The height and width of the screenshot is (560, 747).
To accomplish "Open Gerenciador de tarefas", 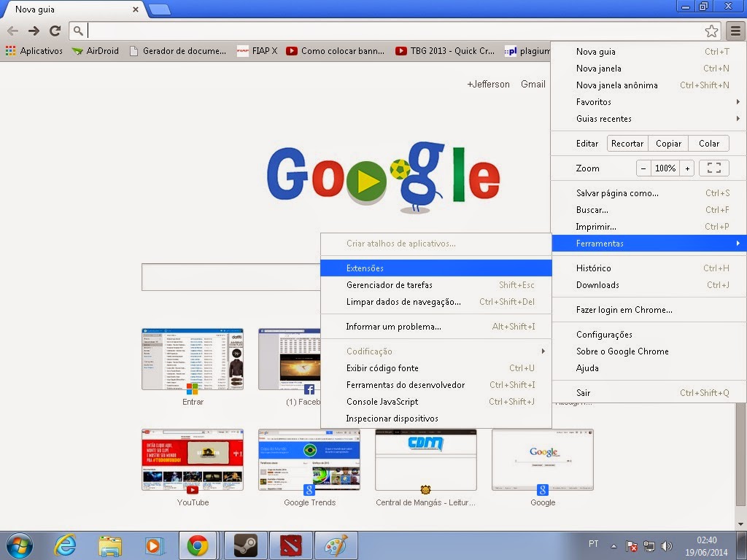I will click(x=436, y=285).
